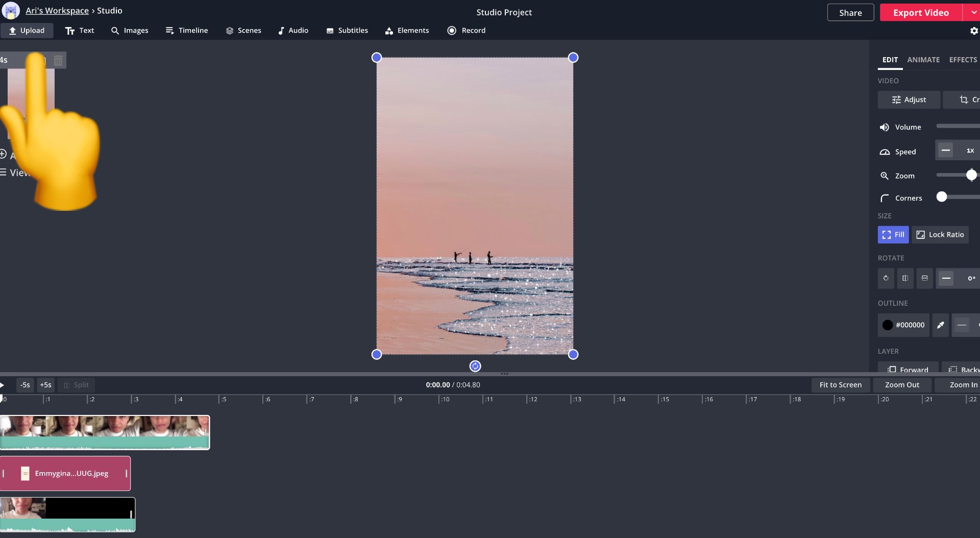Flip the video horizontally

click(x=905, y=278)
